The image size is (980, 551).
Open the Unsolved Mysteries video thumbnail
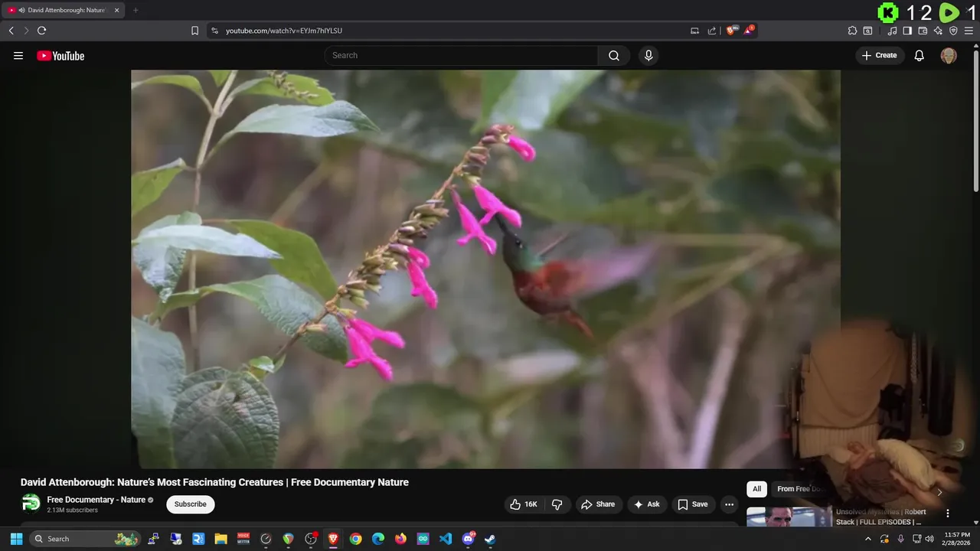pyautogui.click(x=789, y=517)
